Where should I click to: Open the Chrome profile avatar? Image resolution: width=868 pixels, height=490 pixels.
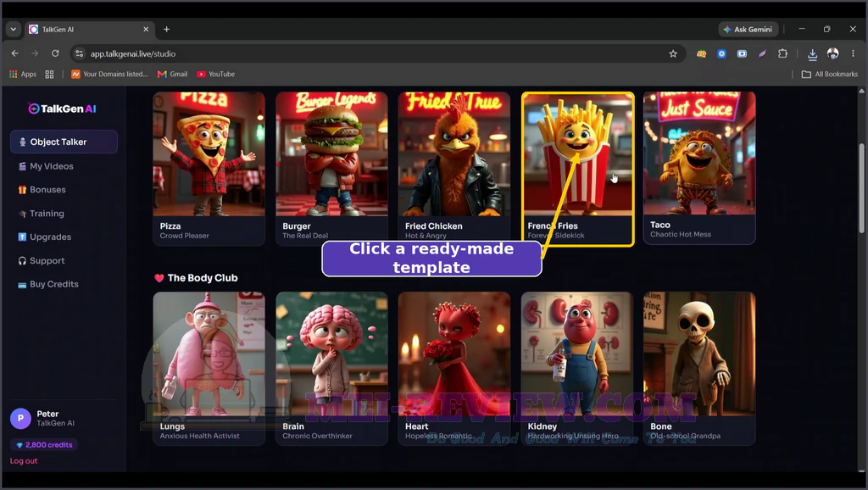click(832, 53)
